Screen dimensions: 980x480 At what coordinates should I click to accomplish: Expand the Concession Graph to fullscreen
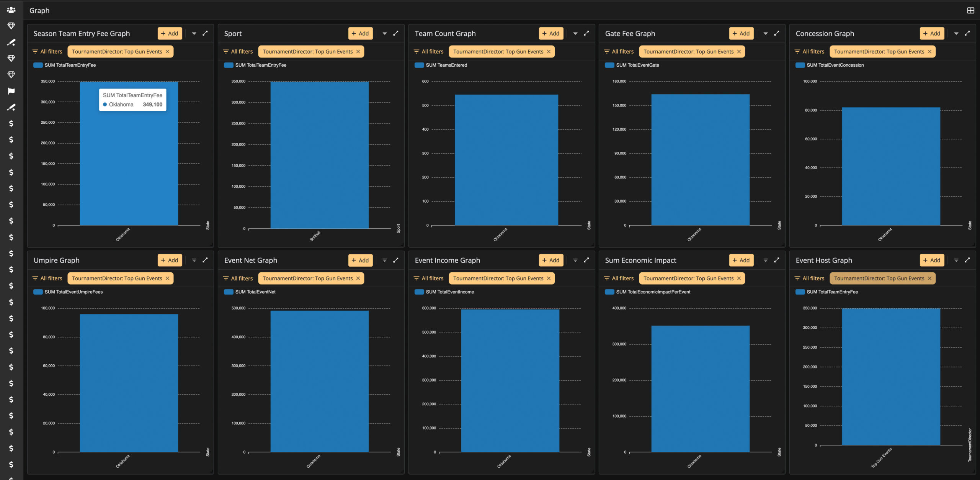tap(967, 33)
